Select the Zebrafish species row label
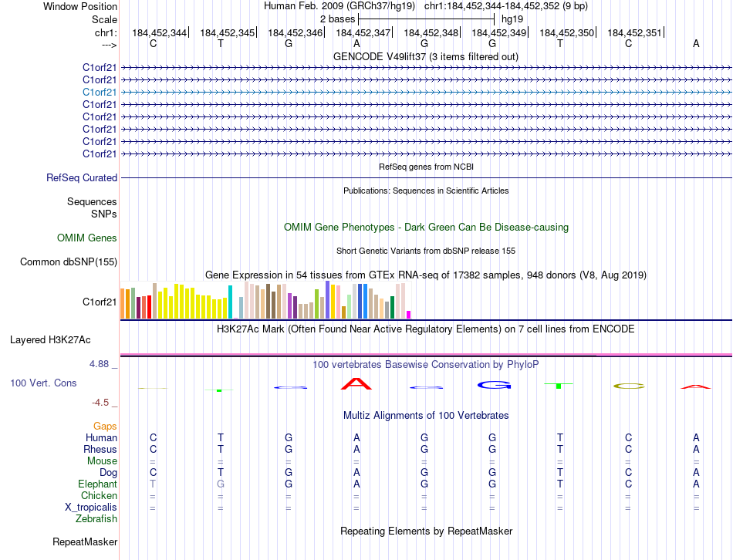This screenshot has width=733, height=560. pos(96,519)
